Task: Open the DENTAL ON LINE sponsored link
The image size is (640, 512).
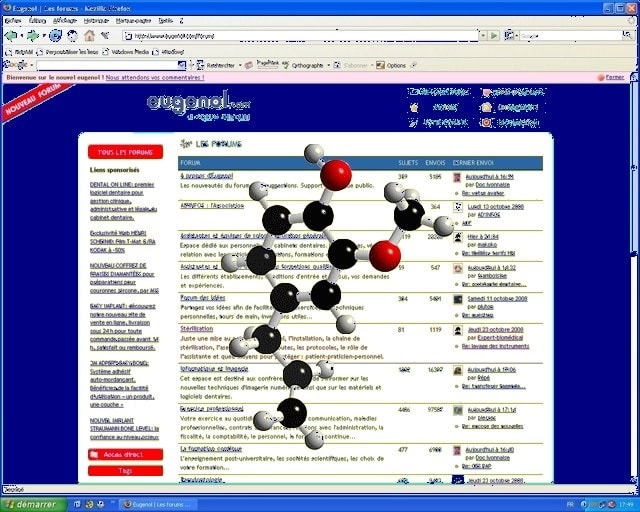Action: click(124, 201)
